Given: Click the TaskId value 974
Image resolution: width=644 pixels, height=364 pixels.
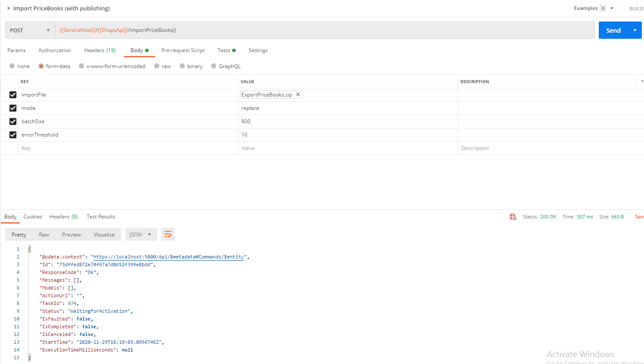Looking at the screenshot, I should point(72,303).
